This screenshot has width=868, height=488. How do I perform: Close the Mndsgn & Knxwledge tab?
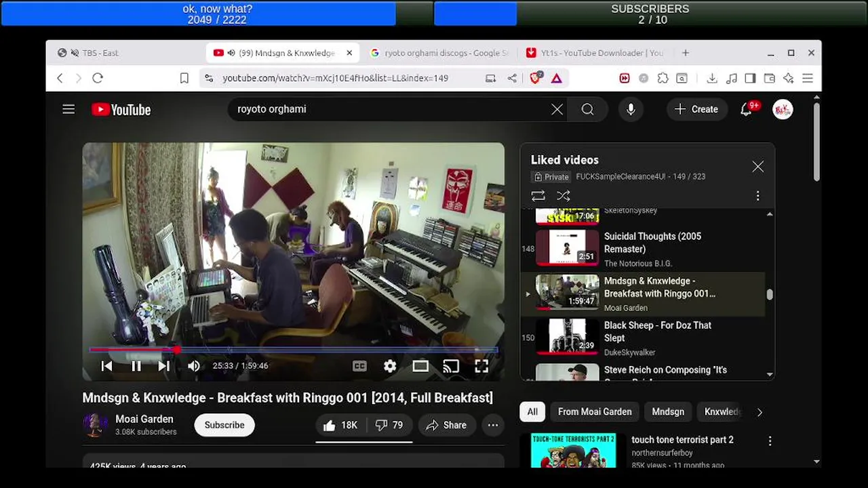(x=349, y=53)
